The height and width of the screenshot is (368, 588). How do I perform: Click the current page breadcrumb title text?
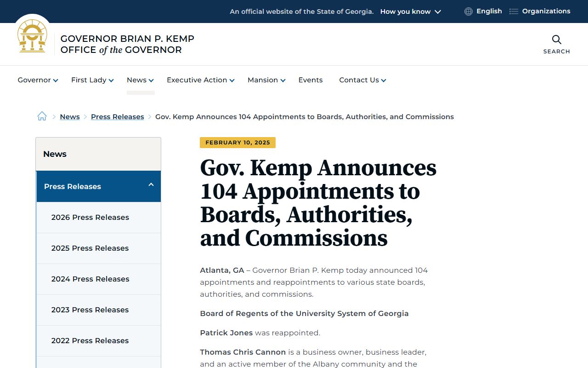tap(305, 117)
